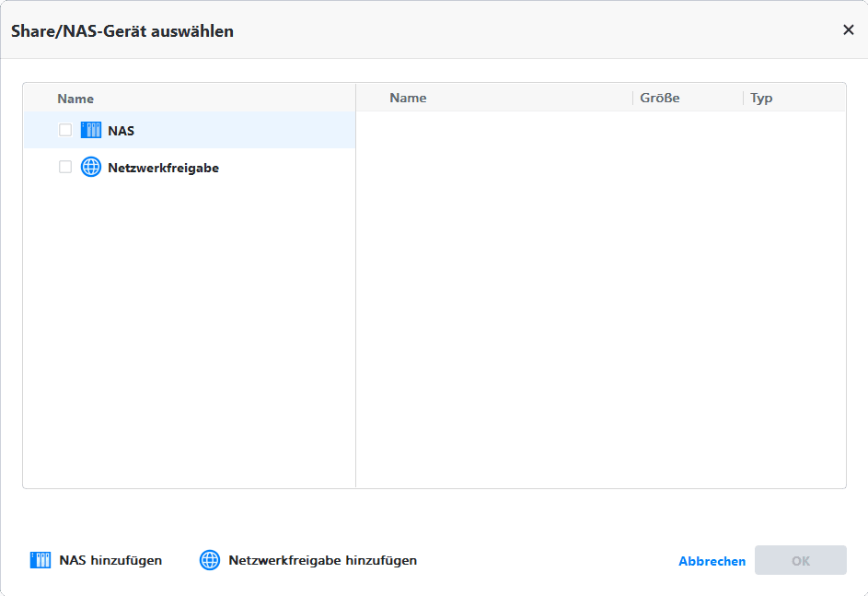
Task: Click the server icon beside NAS hinzufügen
Action: click(x=41, y=560)
